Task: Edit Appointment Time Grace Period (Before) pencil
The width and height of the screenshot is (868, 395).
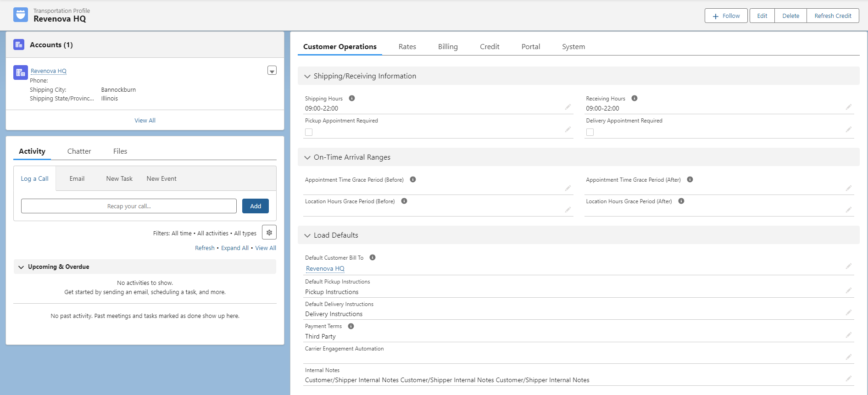Action: tap(568, 188)
